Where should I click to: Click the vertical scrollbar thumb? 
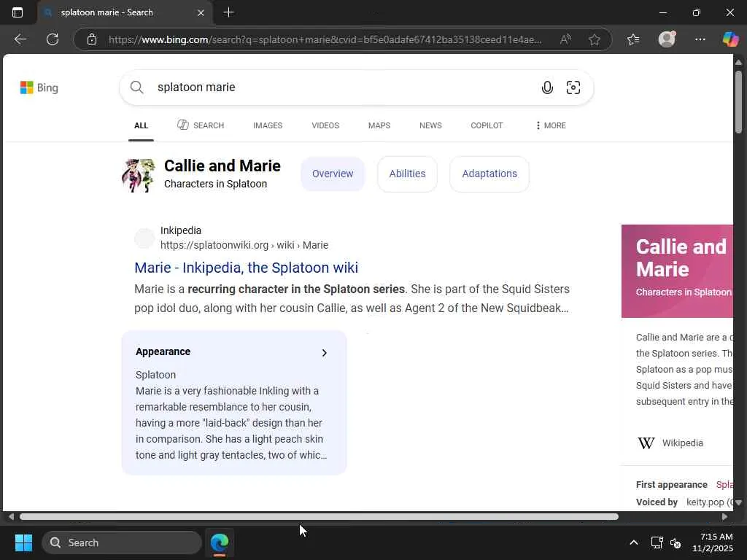click(738, 102)
